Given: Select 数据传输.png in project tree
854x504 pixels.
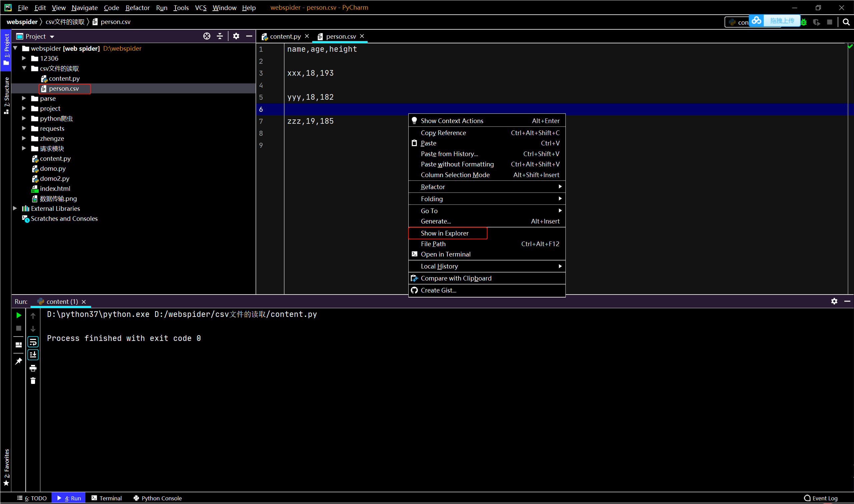Looking at the screenshot, I should pos(58,198).
